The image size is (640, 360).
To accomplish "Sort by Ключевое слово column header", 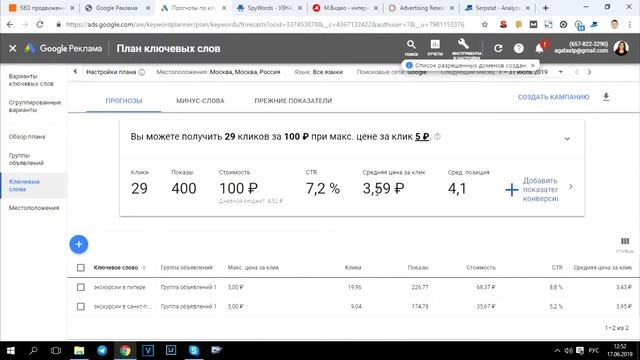I will [x=116, y=268].
